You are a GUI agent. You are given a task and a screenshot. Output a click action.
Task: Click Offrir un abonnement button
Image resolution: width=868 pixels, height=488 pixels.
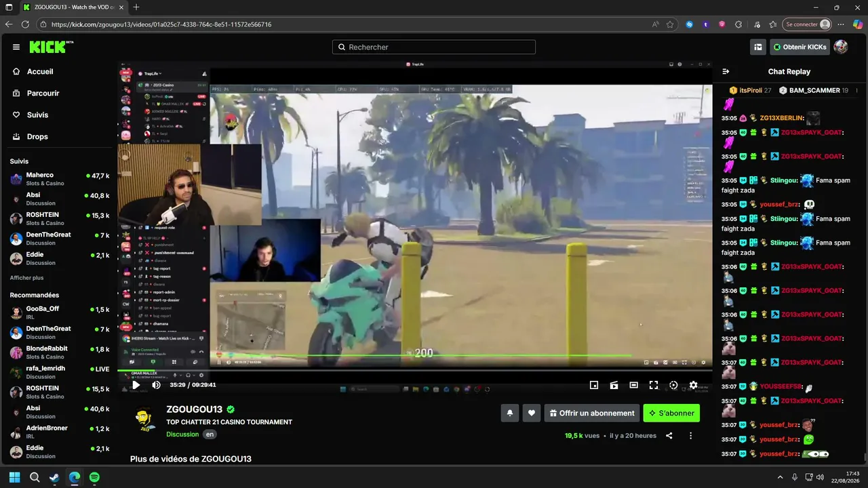[x=592, y=413]
